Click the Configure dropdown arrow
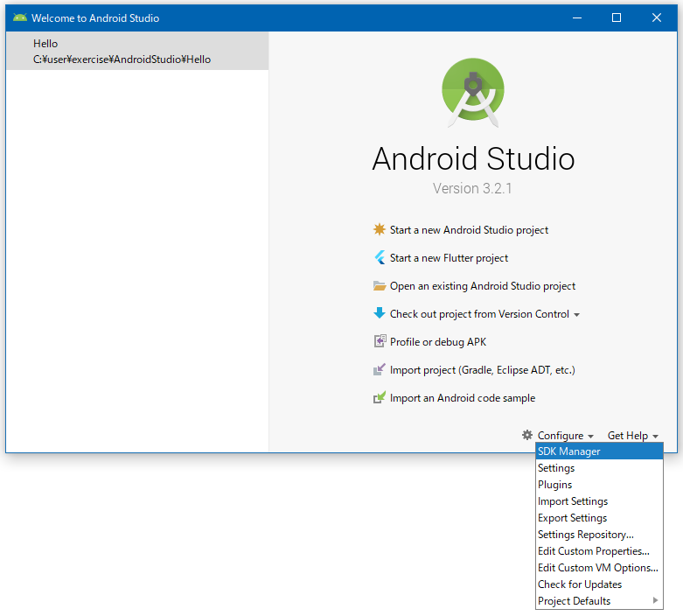This screenshot has width=683, height=616. pyautogui.click(x=590, y=437)
